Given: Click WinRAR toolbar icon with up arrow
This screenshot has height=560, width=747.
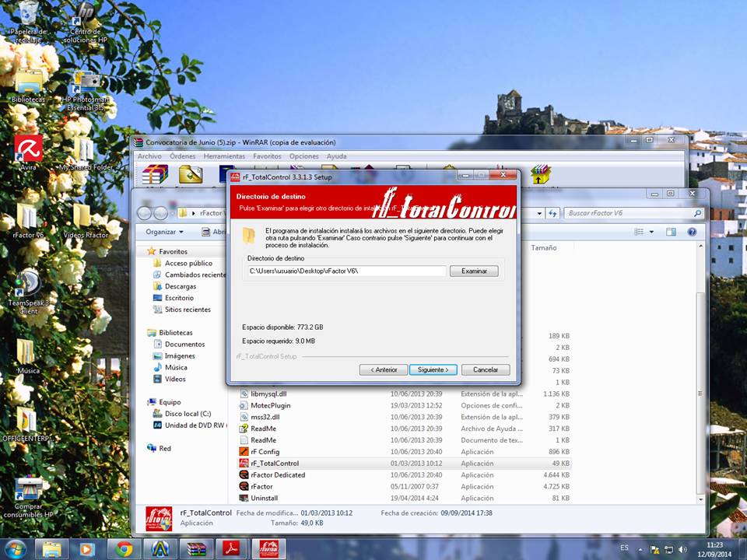Looking at the screenshot, I should pyautogui.click(x=541, y=175).
